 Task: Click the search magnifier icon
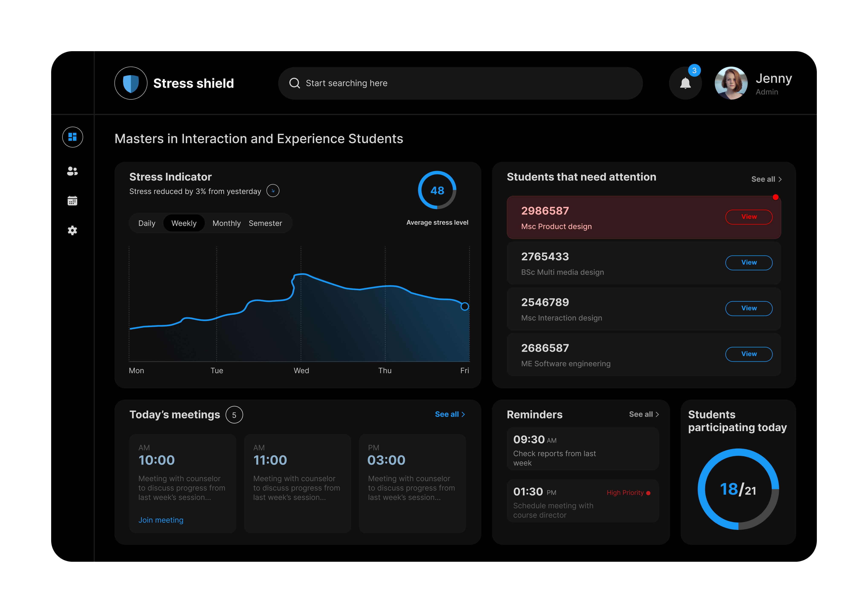(295, 83)
